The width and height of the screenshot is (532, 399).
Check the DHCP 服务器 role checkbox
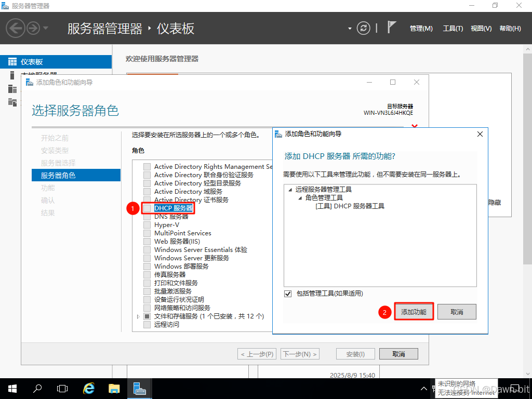pos(147,208)
